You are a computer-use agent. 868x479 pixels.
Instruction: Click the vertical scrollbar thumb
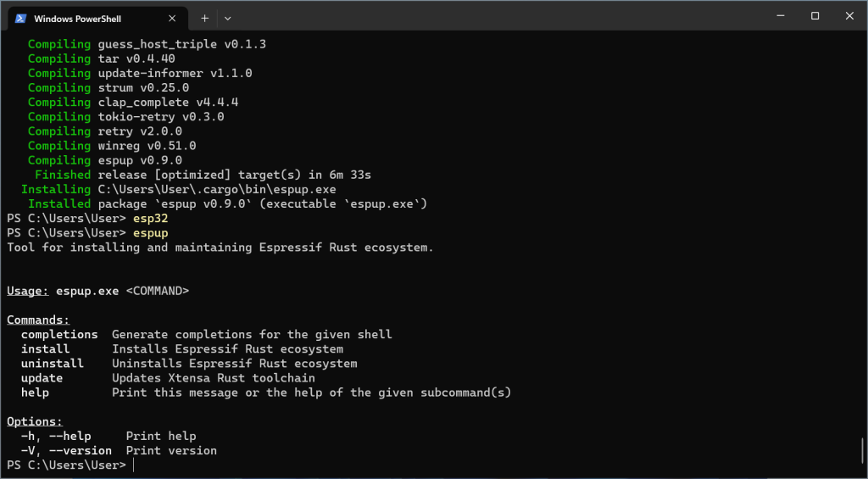point(862,449)
